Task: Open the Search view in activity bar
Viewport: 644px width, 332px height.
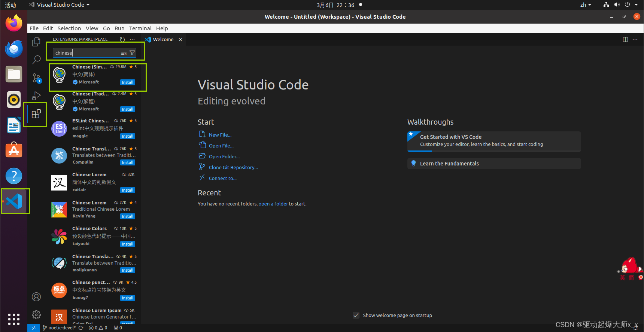Action: (x=36, y=60)
